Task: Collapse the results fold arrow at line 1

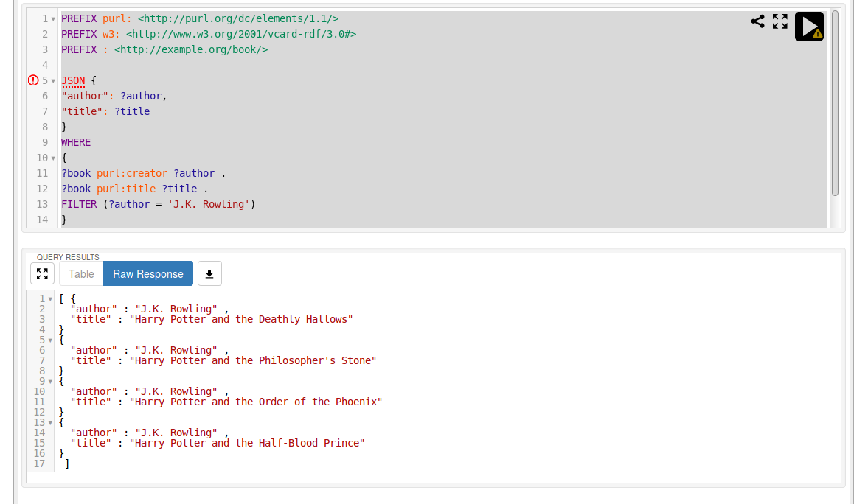Action: point(50,298)
